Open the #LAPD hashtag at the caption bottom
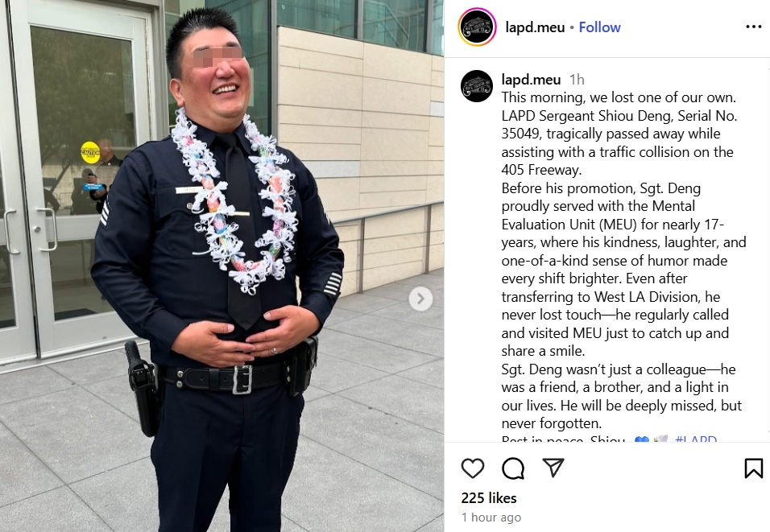Screen dimensions: 770x532 point(696,438)
